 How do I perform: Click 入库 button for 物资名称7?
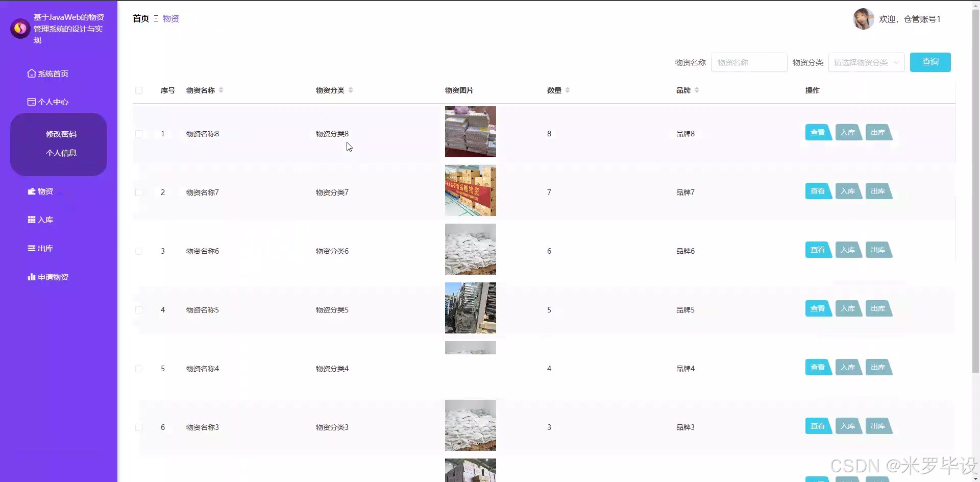(x=848, y=191)
